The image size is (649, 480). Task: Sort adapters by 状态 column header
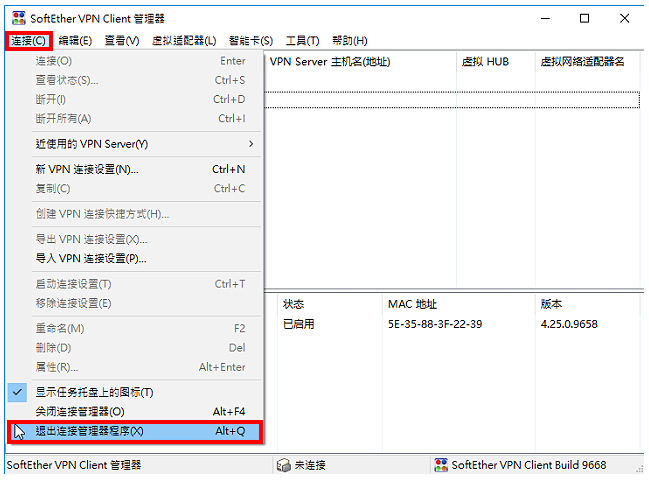click(x=330, y=304)
